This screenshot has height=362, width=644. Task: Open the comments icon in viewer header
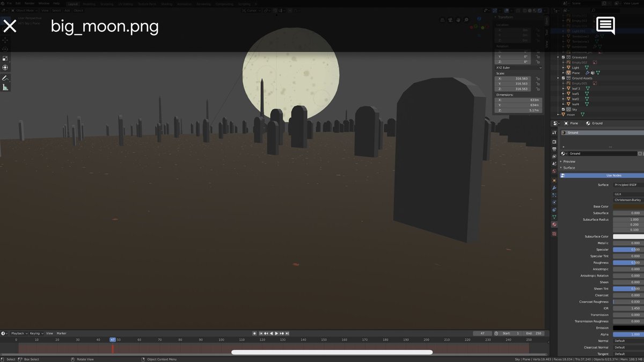[605, 25]
